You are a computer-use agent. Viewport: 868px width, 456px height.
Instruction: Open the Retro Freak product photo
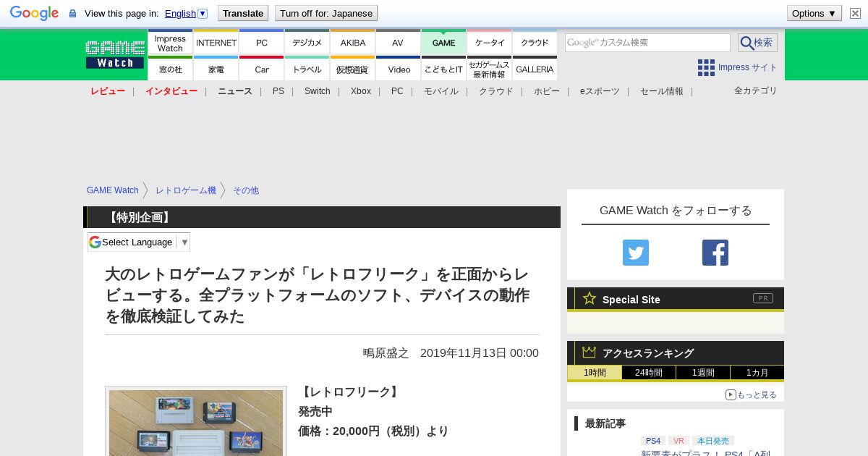196,422
